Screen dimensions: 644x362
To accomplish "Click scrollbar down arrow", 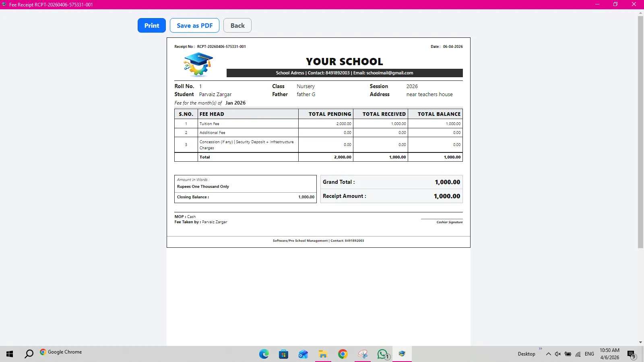I will pyautogui.click(x=640, y=342).
